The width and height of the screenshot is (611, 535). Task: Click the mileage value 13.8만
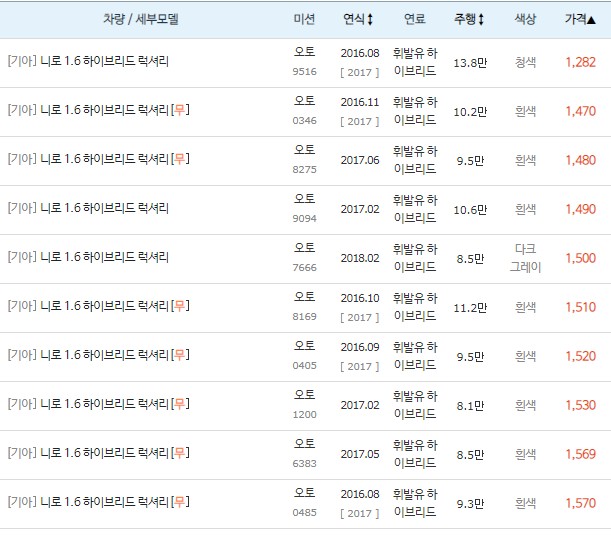[470, 63]
